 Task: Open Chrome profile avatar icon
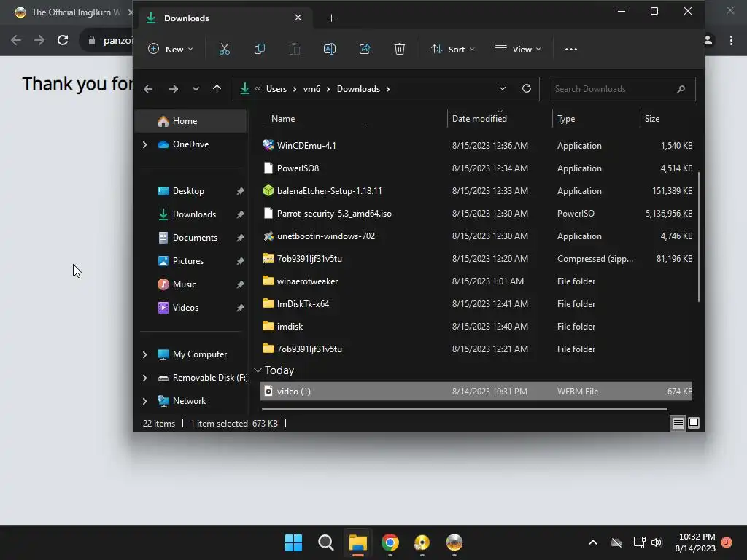point(708,41)
